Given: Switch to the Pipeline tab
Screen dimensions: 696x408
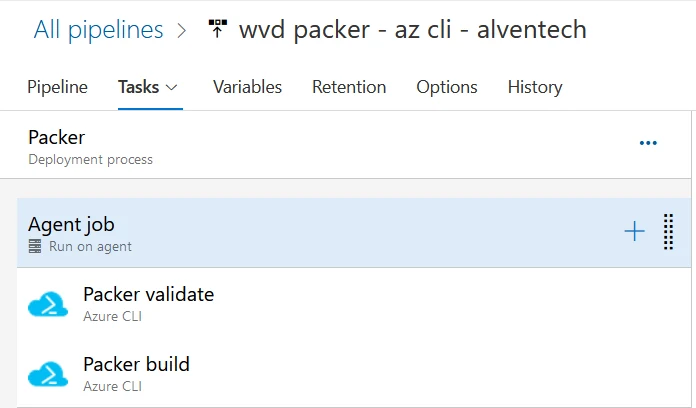Looking at the screenshot, I should point(57,87).
